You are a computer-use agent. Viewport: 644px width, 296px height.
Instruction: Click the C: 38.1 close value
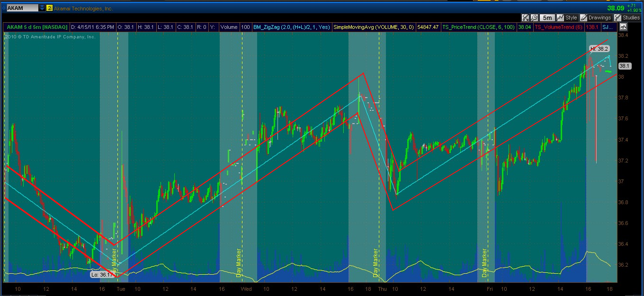click(185, 27)
